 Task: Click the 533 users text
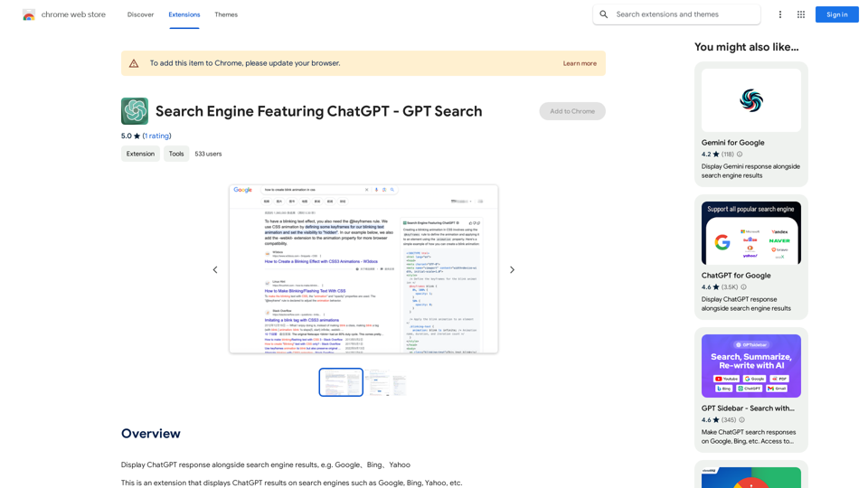pos(208,154)
